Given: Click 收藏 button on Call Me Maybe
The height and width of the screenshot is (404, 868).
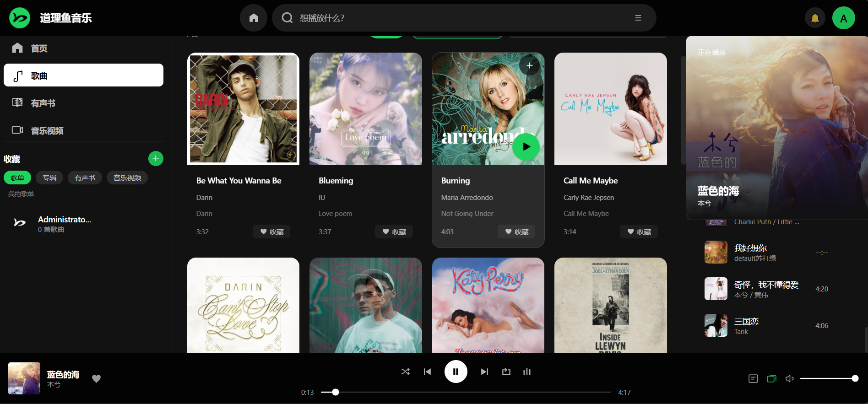Looking at the screenshot, I should point(639,232).
